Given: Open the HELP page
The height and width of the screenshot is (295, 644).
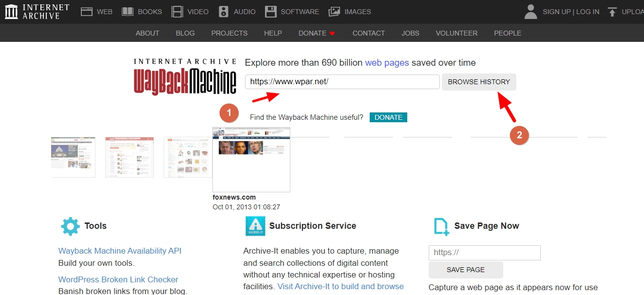Looking at the screenshot, I should (273, 33).
